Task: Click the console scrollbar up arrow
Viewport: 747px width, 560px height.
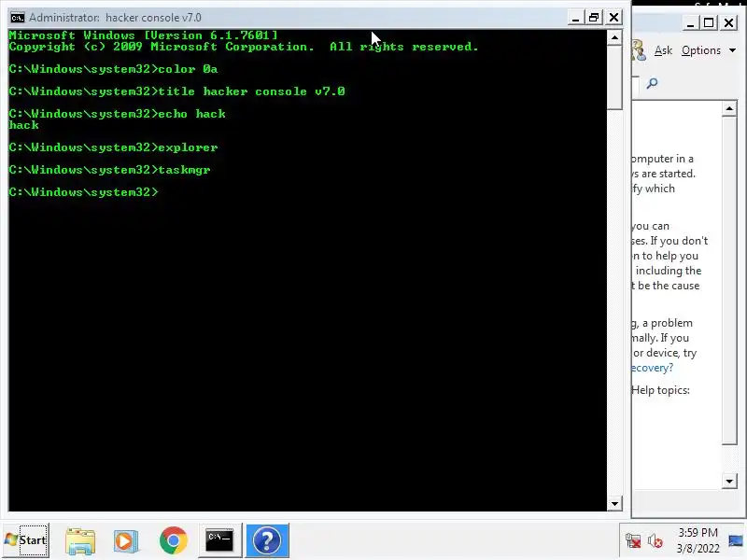Action: [614, 37]
